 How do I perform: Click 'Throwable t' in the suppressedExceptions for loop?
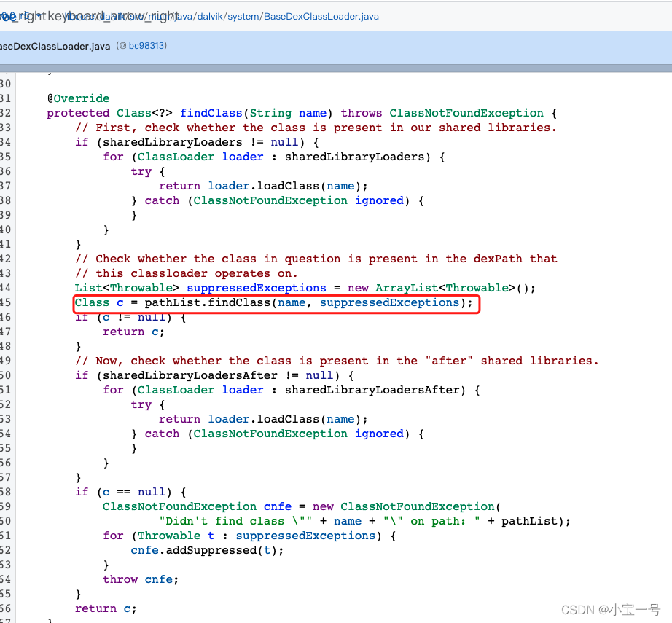[x=176, y=536]
